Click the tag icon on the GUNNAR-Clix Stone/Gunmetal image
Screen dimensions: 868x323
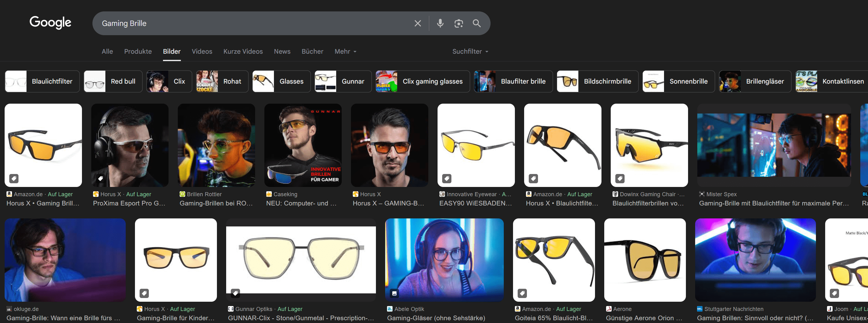pos(235,293)
